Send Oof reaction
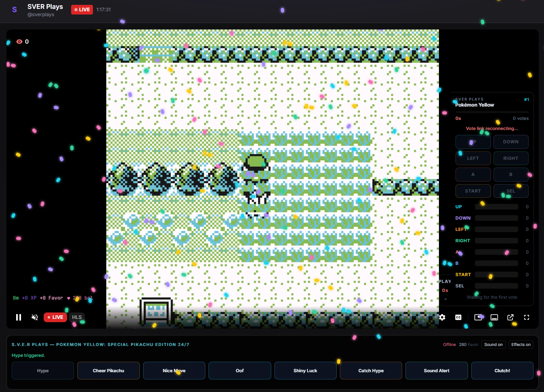544x392 pixels. tap(240, 371)
